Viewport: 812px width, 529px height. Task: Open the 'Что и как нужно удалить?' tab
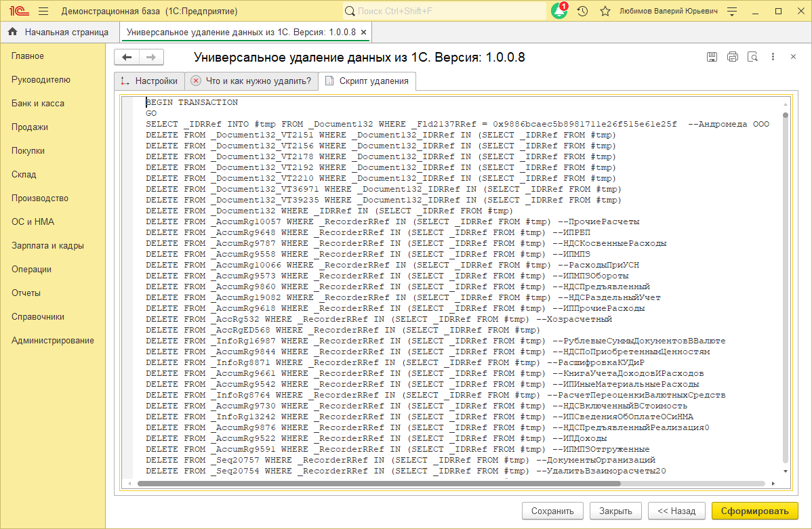click(x=251, y=81)
